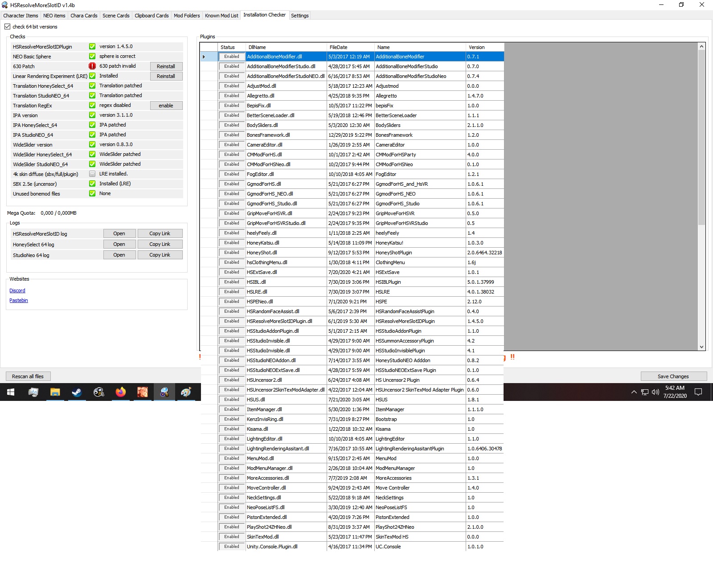Toggle Enabled status for HSIBL.dll

point(232,282)
